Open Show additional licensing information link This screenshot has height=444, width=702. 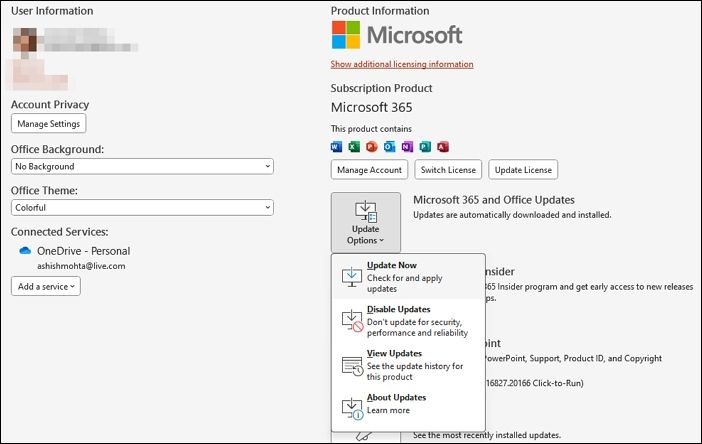click(402, 64)
